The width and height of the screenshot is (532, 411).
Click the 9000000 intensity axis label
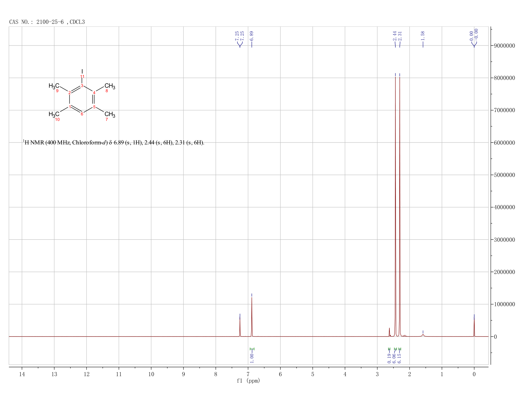click(x=504, y=46)
